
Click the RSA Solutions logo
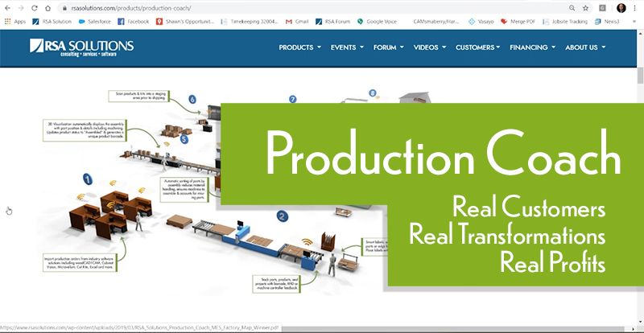[x=81, y=47]
